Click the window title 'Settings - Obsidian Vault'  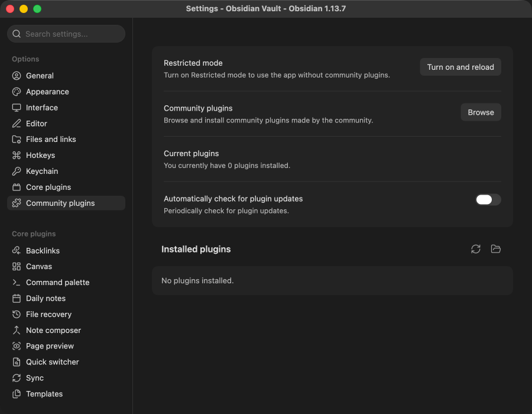point(265,8)
